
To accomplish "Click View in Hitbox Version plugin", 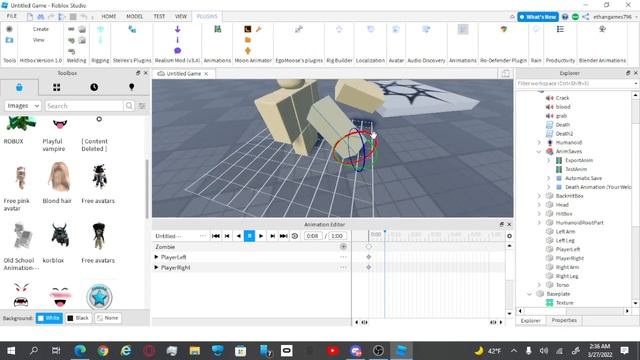I will tap(39, 40).
